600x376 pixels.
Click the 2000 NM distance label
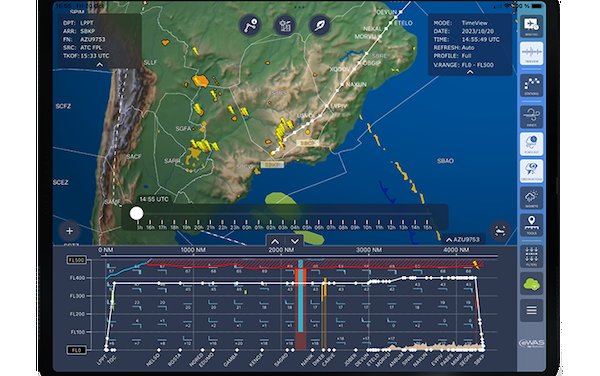click(281, 250)
